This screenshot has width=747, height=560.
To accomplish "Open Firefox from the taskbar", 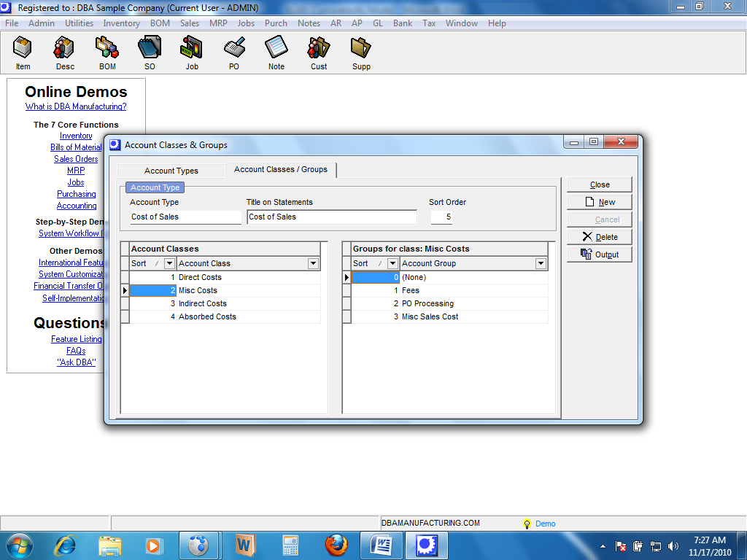I will [x=336, y=545].
